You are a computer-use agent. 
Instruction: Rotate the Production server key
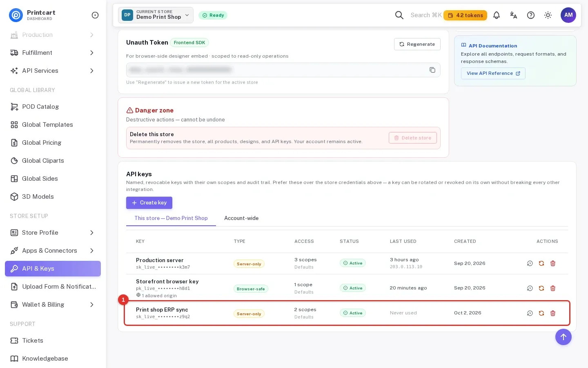click(541, 263)
